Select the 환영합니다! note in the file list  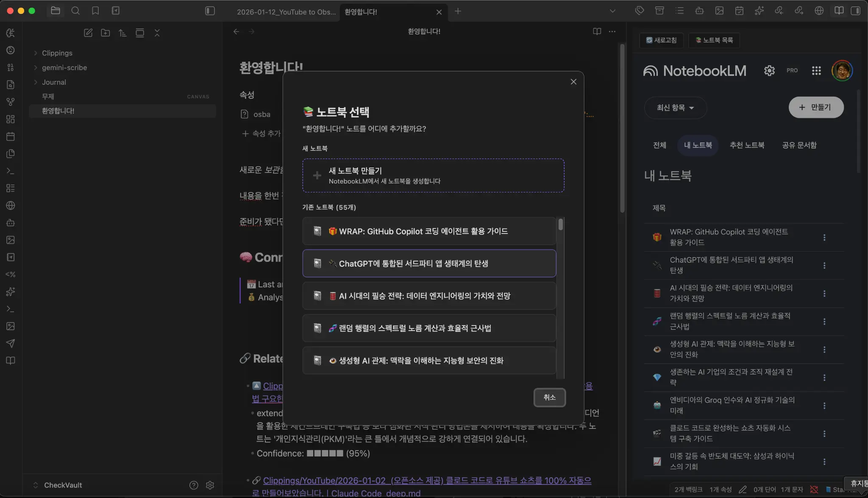(122, 111)
